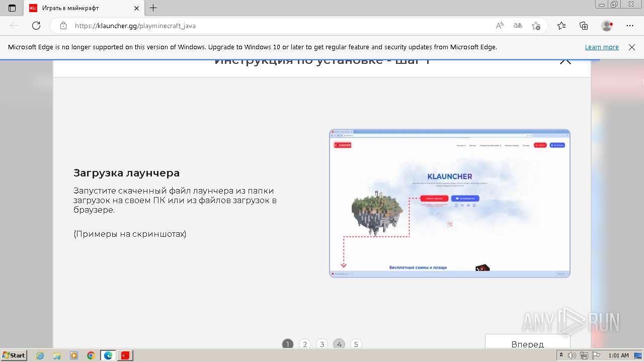Launch Google Chrome from taskbar

pyautogui.click(x=91, y=355)
